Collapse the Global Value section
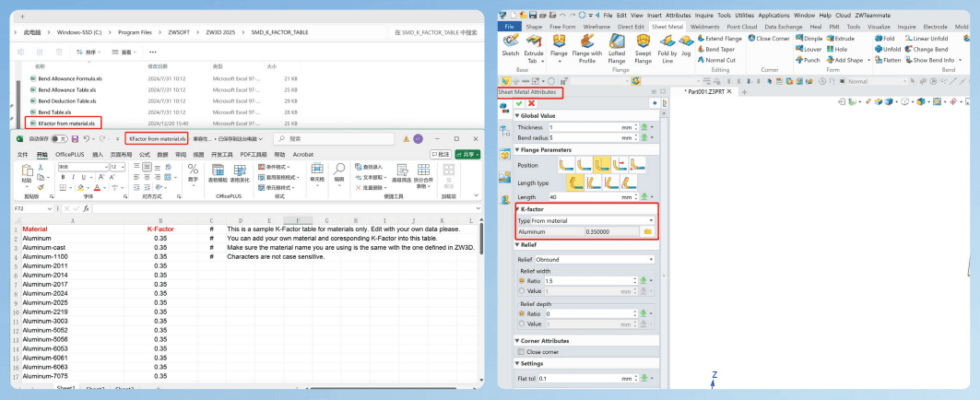Viewport: 980px width, 400px height. (517, 115)
